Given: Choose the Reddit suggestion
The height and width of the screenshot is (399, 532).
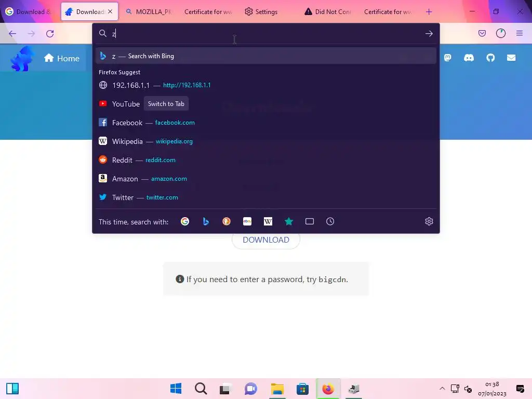Looking at the screenshot, I should 266,160.
